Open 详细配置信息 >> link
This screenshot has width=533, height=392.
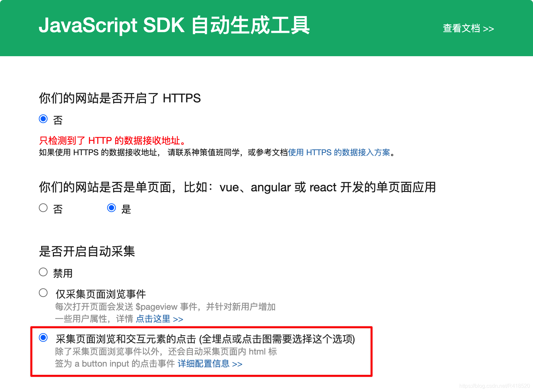(x=210, y=364)
